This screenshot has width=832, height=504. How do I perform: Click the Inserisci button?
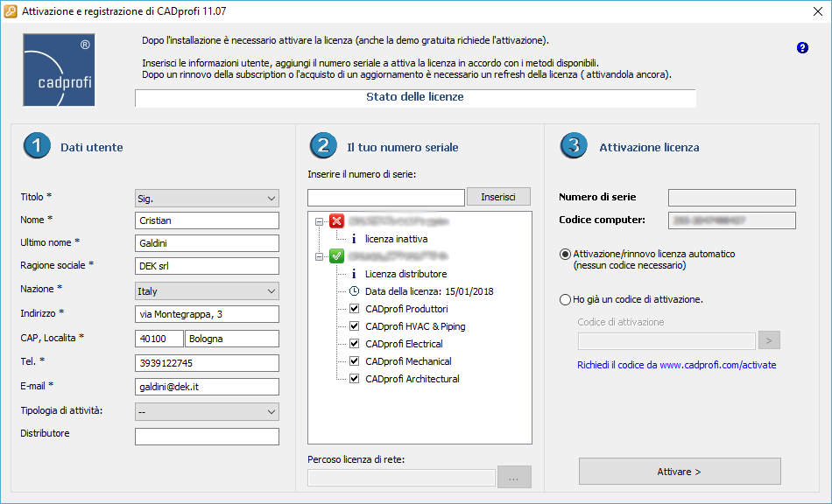click(x=498, y=197)
